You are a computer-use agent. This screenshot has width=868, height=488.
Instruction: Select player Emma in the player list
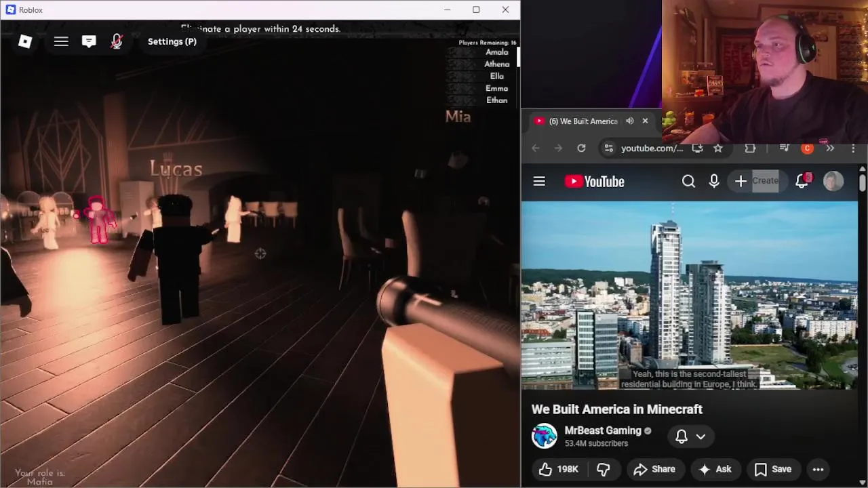pos(496,88)
